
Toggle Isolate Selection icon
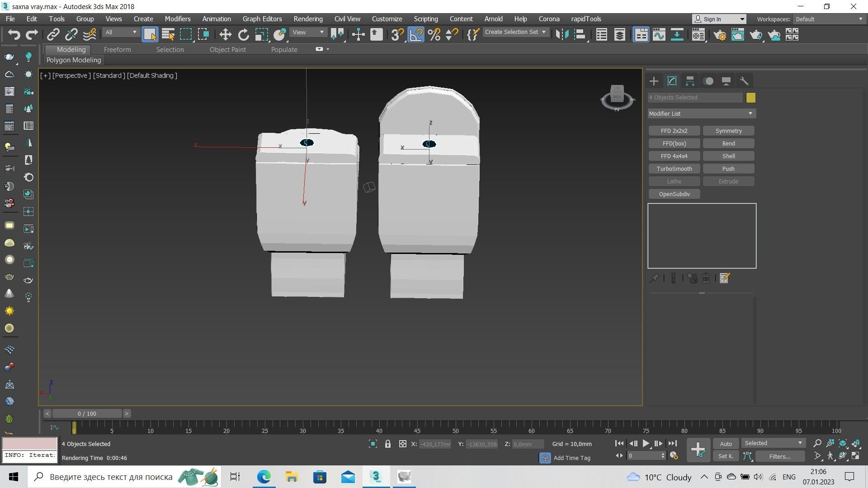pos(373,444)
